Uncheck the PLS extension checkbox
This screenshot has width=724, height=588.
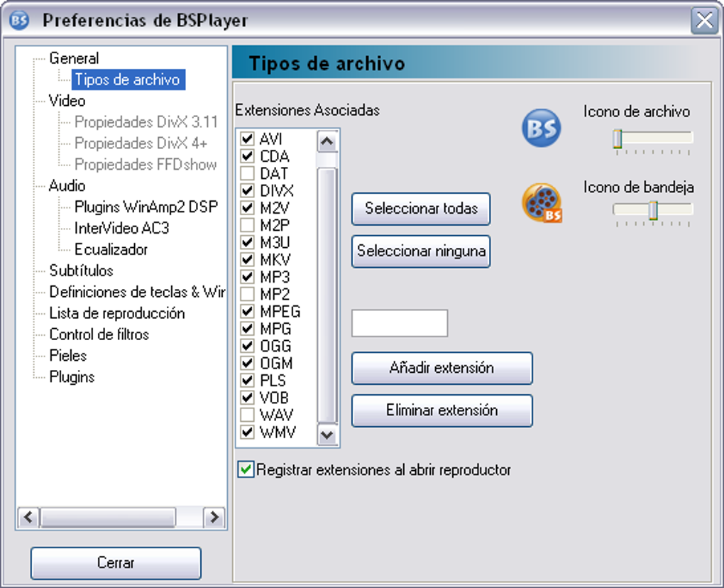pyautogui.click(x=247, y=380)
